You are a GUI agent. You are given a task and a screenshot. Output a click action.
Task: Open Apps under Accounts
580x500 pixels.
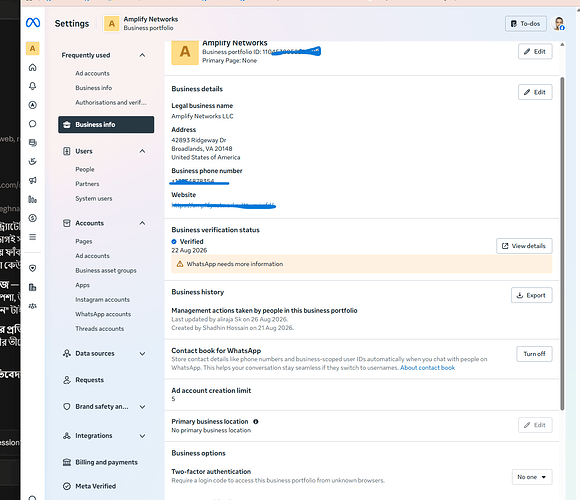point(82,285)
